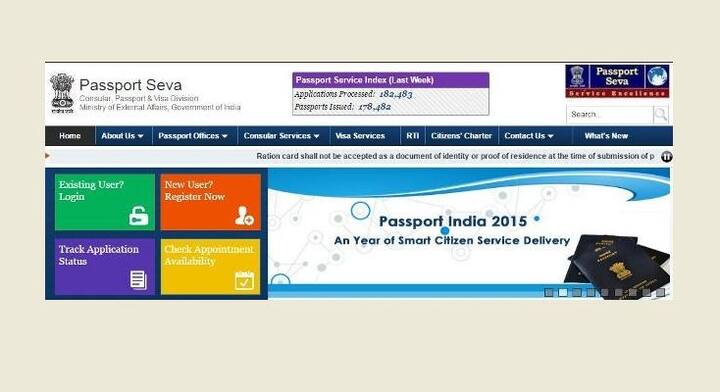Image resolution: width=720 pixels, height=392 pixels.
Task: Click the national emblem logo beside Passport Seva
Action: (62, 93)
